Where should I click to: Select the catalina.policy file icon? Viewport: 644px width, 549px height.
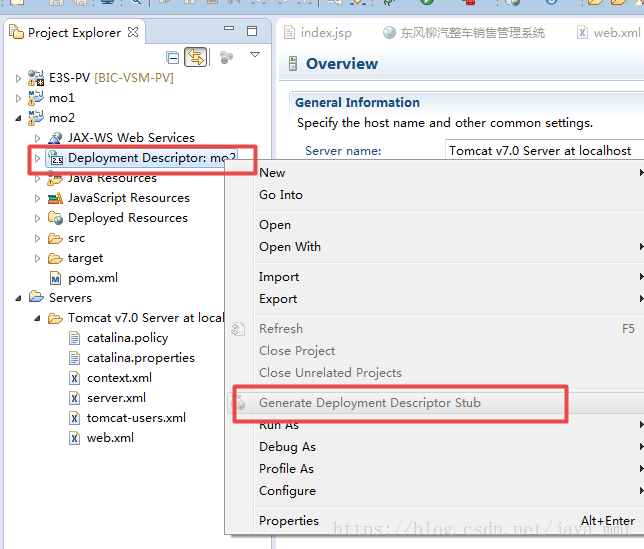(74, 338)
